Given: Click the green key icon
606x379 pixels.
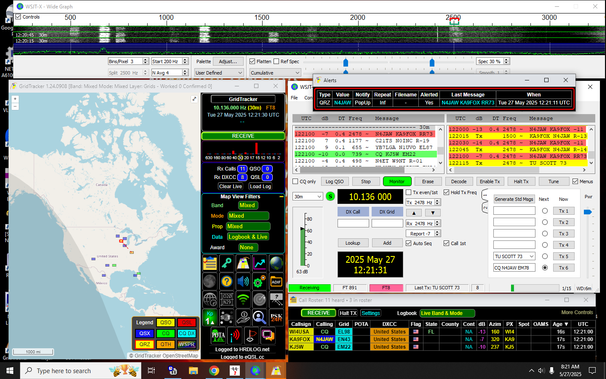Looking at the screenshot, I should (x=226, y=263).
